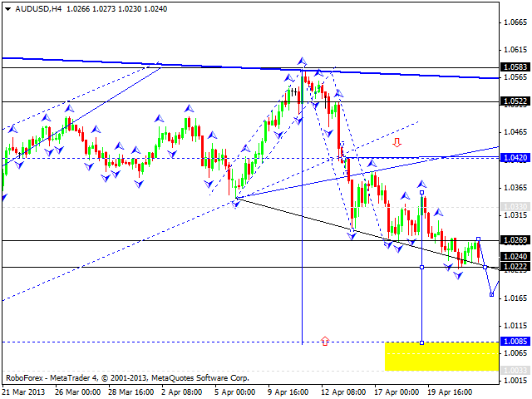Click the red down arrow marker
The image size is (532, 399).
pyautogui.click(x=397, y=142)
